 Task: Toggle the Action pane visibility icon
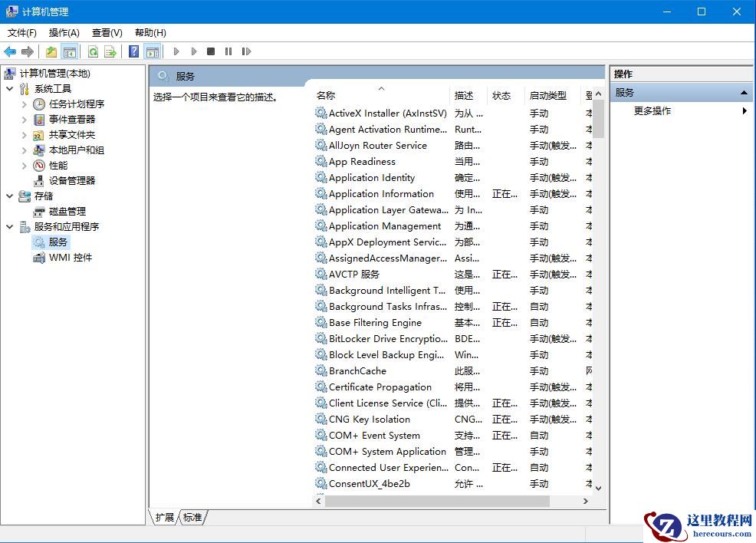(x=154, y=51)
